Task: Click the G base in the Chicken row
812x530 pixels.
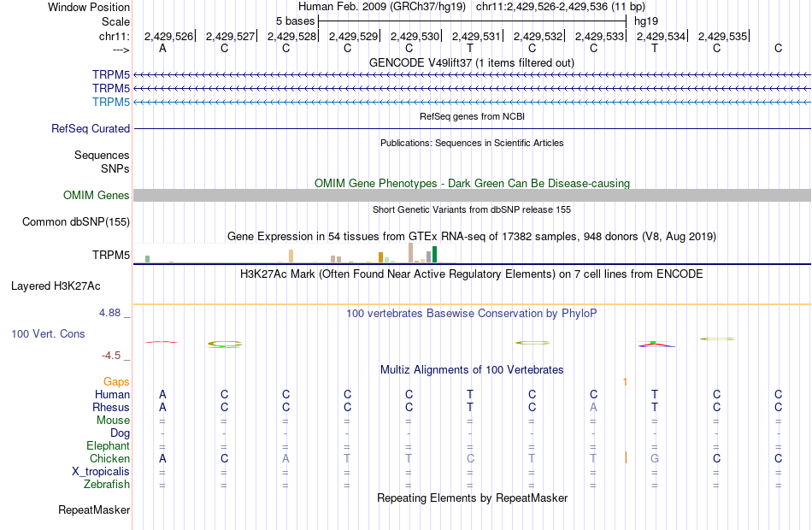Action: click(655, 458)
